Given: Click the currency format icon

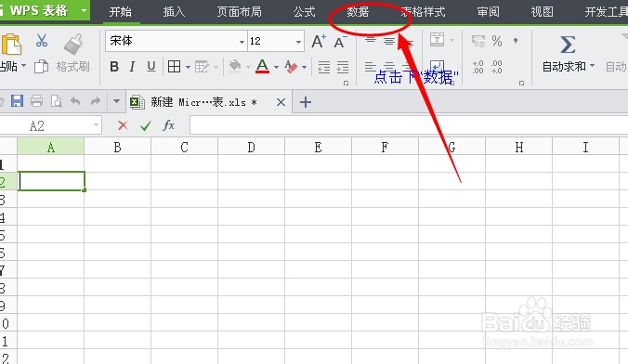Looking at the screenshot, I should (478, 41).
